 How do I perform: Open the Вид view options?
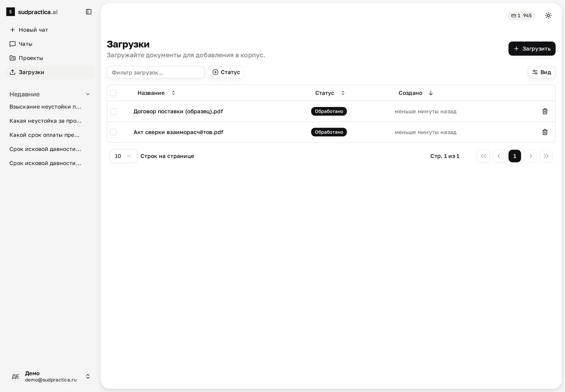coord(542,72)
